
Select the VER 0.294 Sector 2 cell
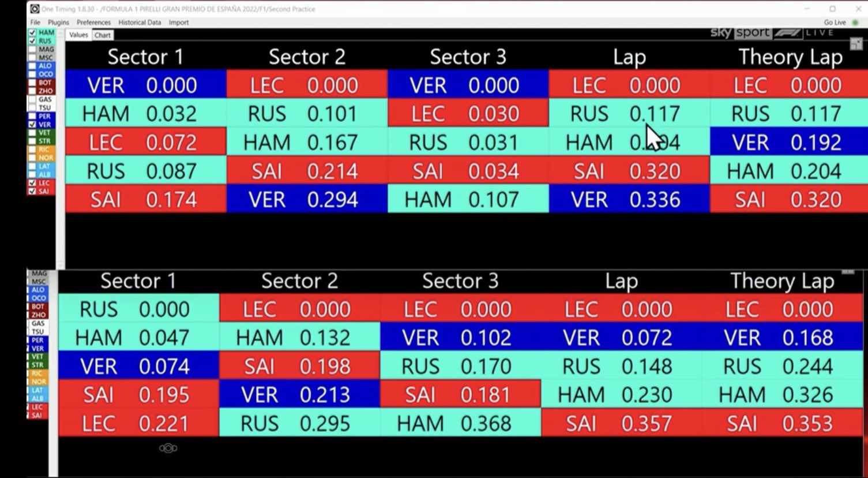click(x=307, y=200)
